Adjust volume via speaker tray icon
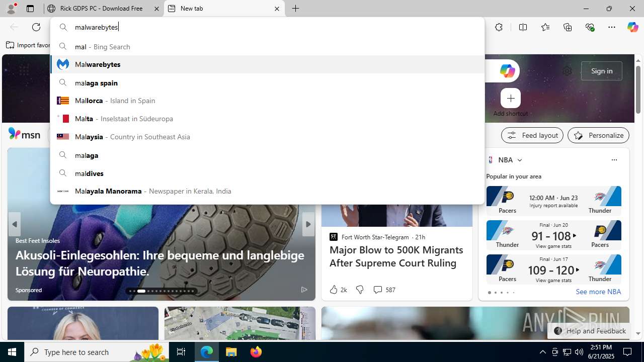Image resolution: width=644 pixels, height=362 pixels. [x=579, y=352]
